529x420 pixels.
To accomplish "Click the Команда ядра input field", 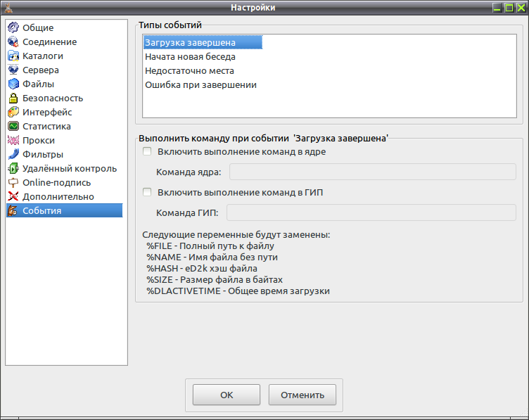I will coord(373,172).
